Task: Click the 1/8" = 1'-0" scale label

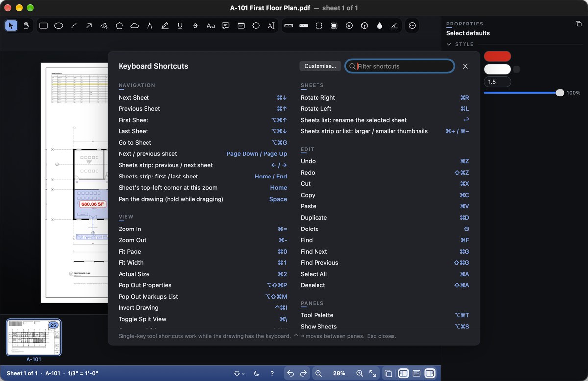Action: (82, 373)
